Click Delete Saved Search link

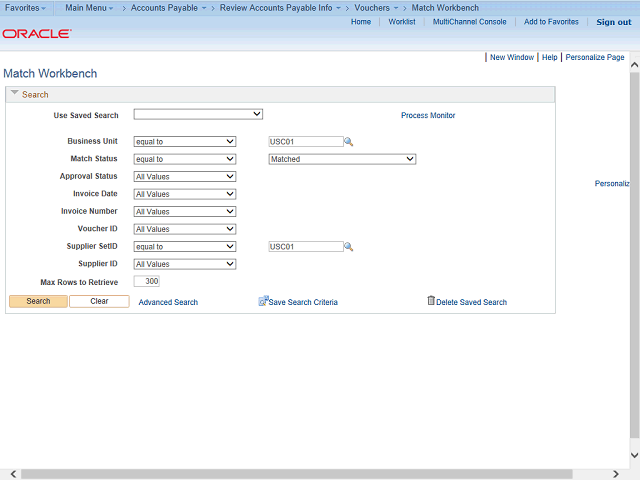[x=471, y=302]
